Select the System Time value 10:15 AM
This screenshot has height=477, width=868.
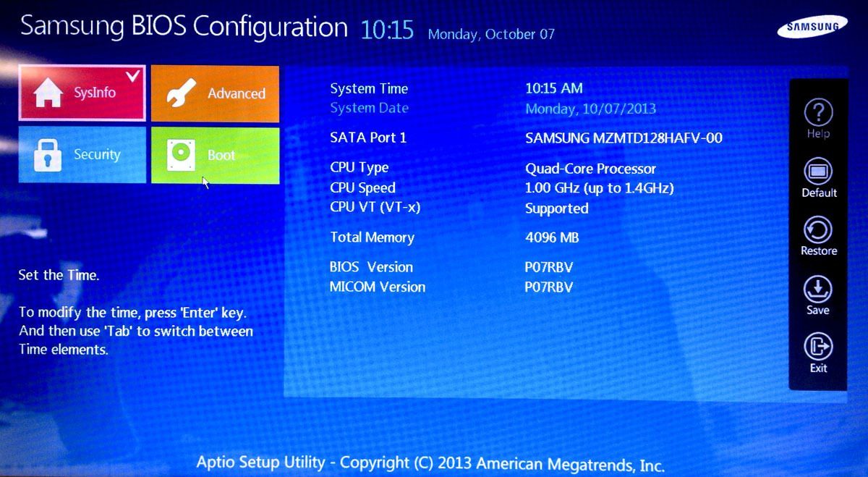pos(554,88)
